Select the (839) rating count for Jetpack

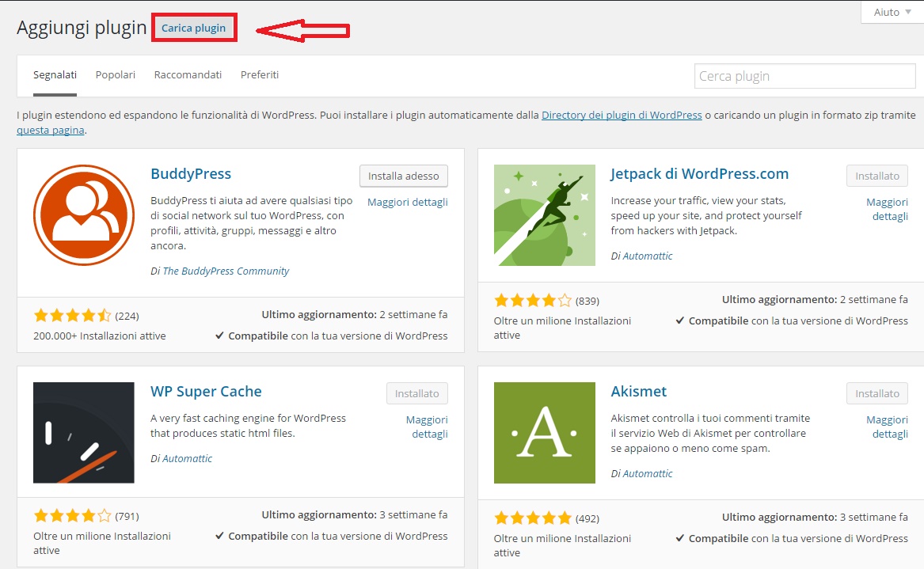pos(587,301)
